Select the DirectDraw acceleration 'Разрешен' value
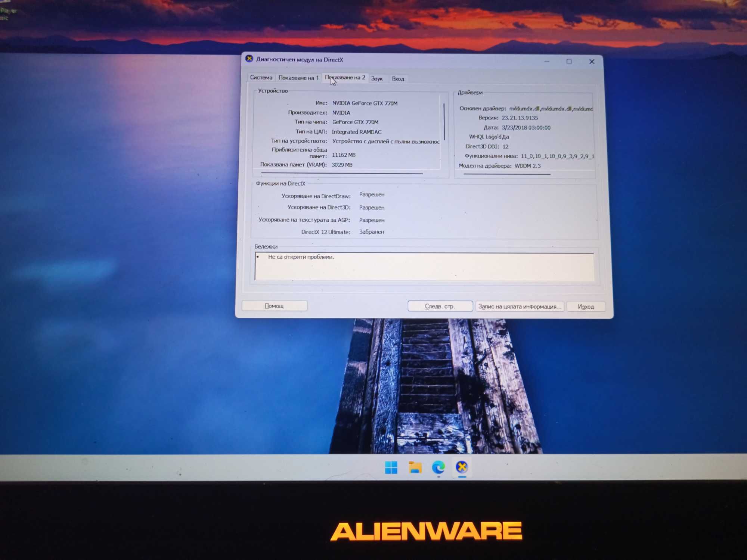The width and height of the screenshot is (747, 560). (372, 195)
